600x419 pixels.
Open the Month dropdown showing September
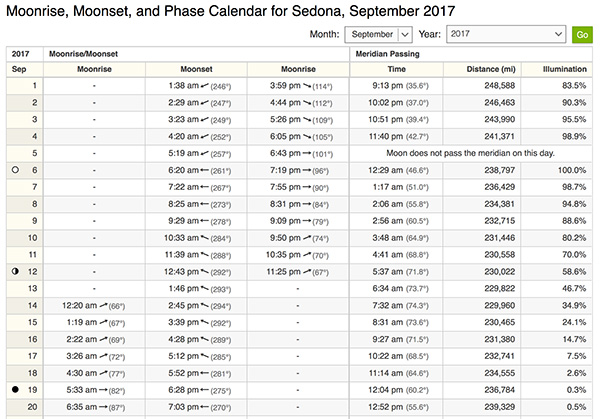378,34
